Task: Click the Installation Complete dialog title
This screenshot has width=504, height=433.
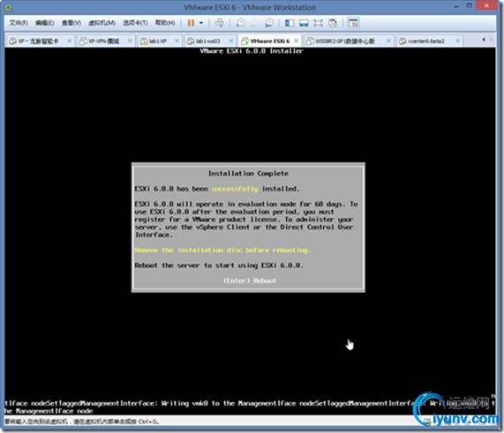Action: click(248, 174)
